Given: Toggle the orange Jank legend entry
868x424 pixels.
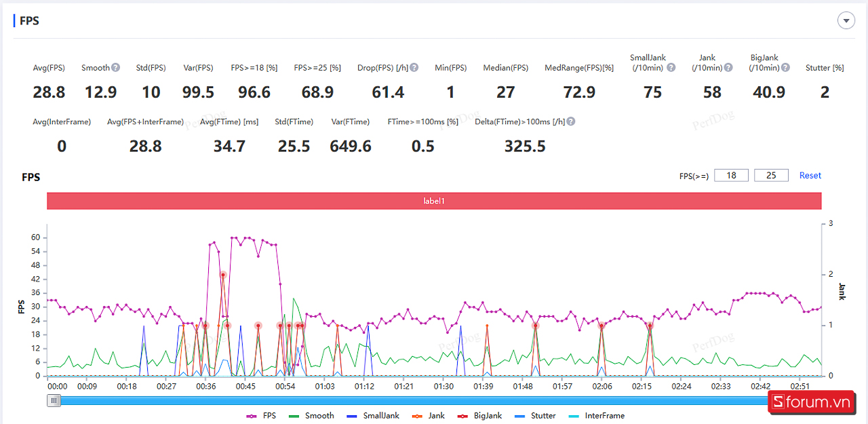Looking at the screenshot, I should (x=429, y=416).
